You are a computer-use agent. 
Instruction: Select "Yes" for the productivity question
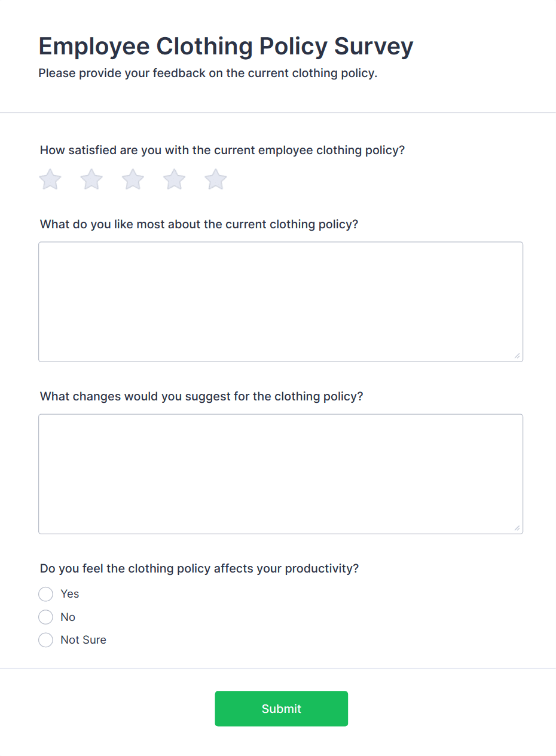(45, 594)
